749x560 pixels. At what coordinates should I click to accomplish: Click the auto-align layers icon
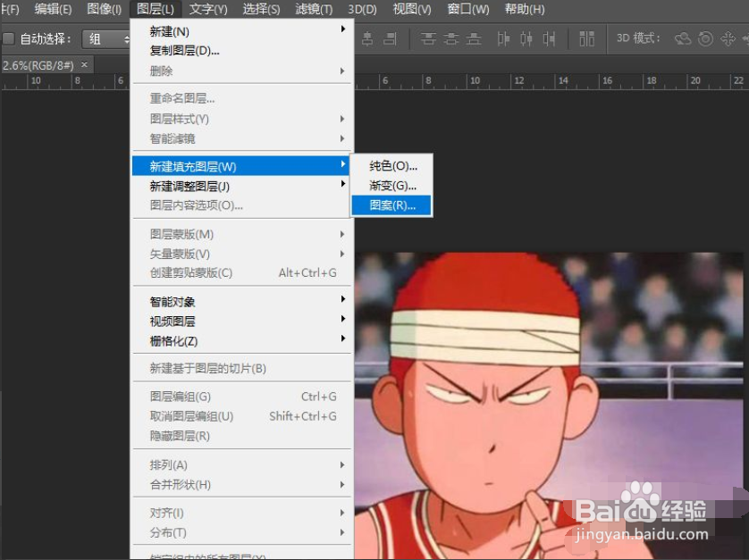click(x=586, y=38)
